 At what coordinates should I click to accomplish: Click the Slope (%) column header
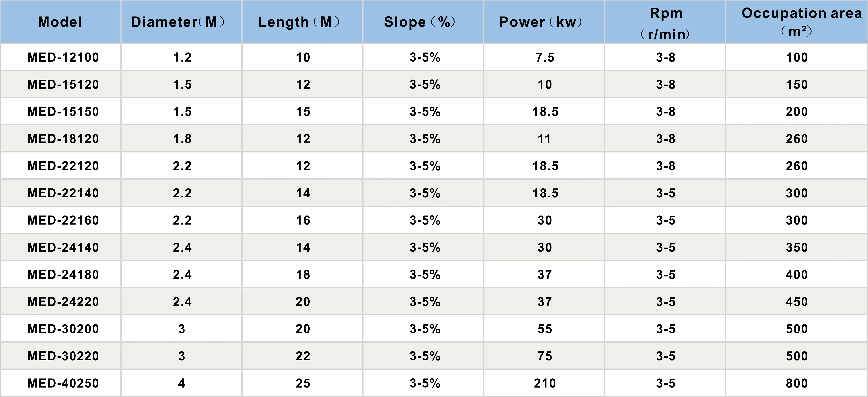coord(420,22)
